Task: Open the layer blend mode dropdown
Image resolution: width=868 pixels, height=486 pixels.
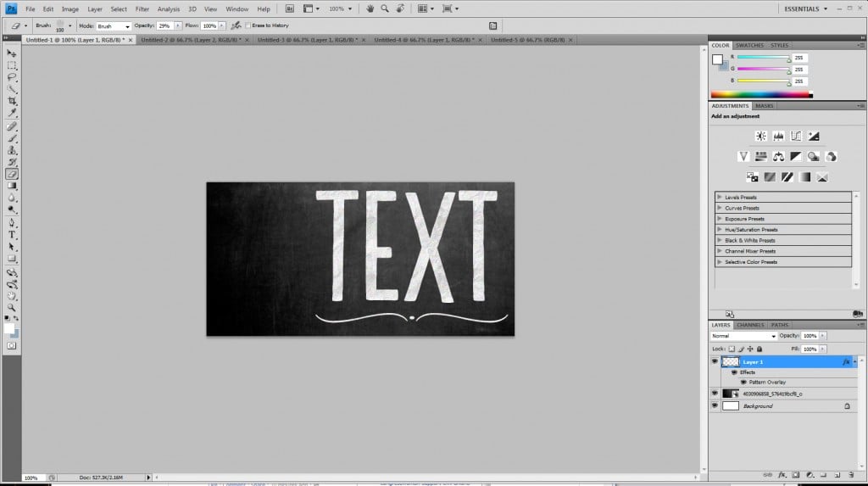Action: pyautogui.click(x=743, y=336)
